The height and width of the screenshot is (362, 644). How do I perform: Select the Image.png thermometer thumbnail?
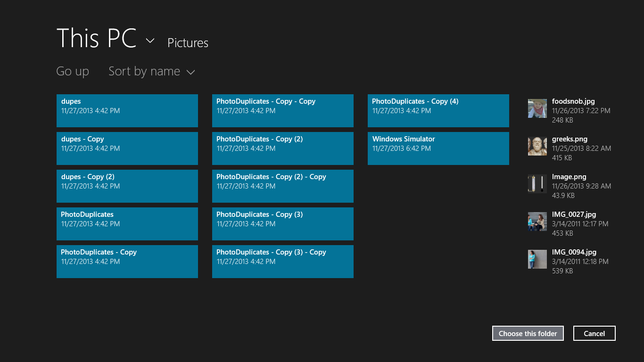[537, 184]
